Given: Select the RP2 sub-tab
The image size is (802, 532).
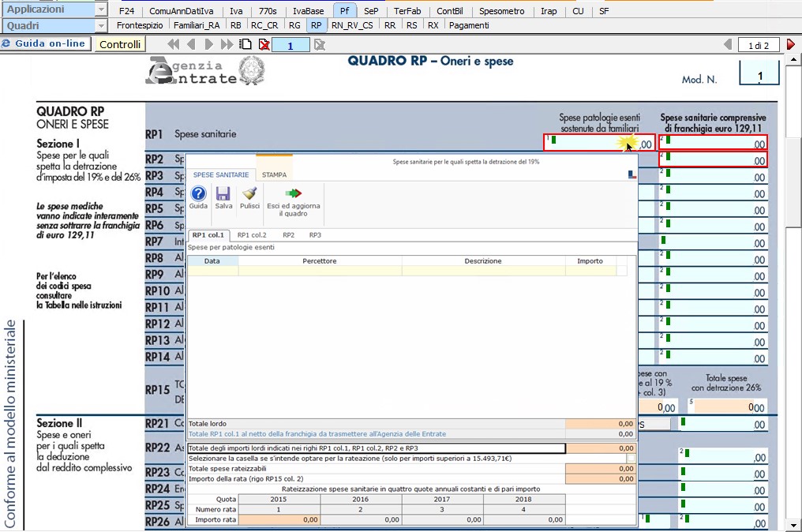Looking at the screenshot, I should click(288, 234).
